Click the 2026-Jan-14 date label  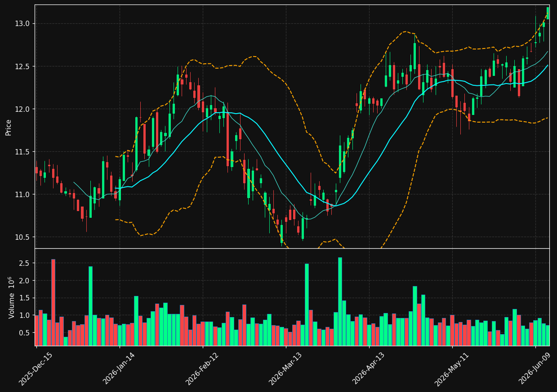click(x=119, y=369)
